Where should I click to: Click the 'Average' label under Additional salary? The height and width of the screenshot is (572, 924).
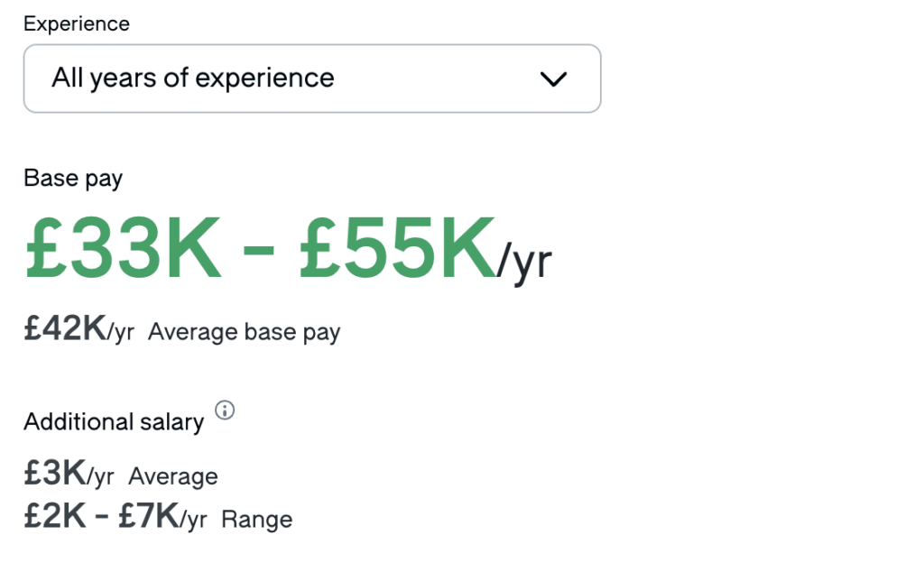[173, 476]
